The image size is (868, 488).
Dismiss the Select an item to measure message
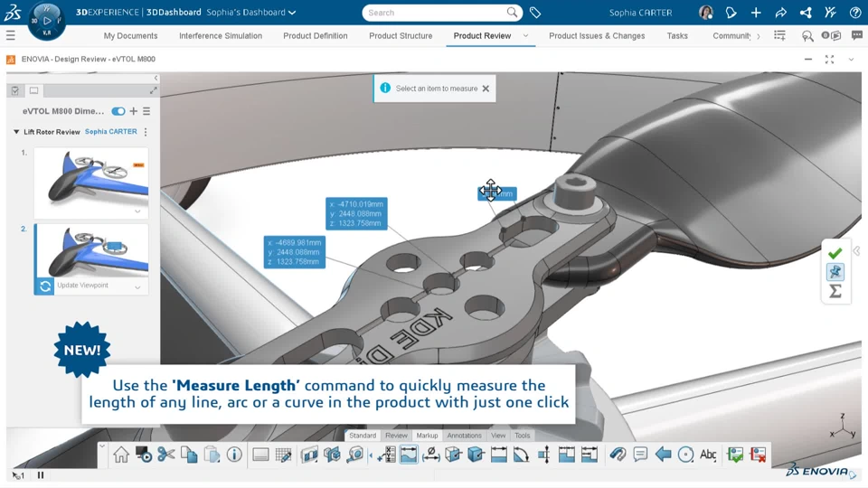[x=486, y=89]
